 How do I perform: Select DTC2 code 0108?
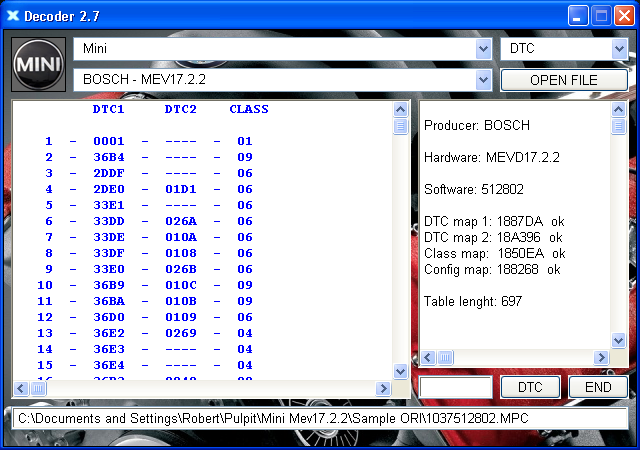(181, 253)
